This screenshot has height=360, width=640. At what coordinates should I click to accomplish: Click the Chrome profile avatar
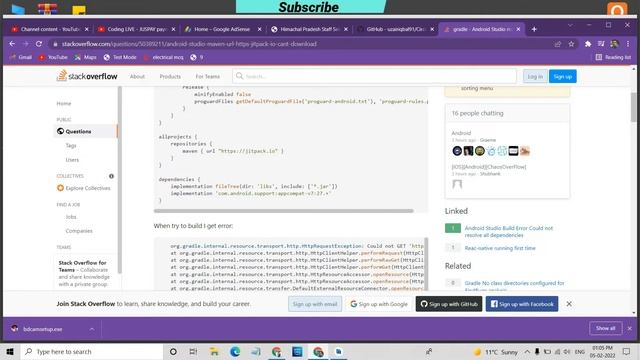point(614,44)
